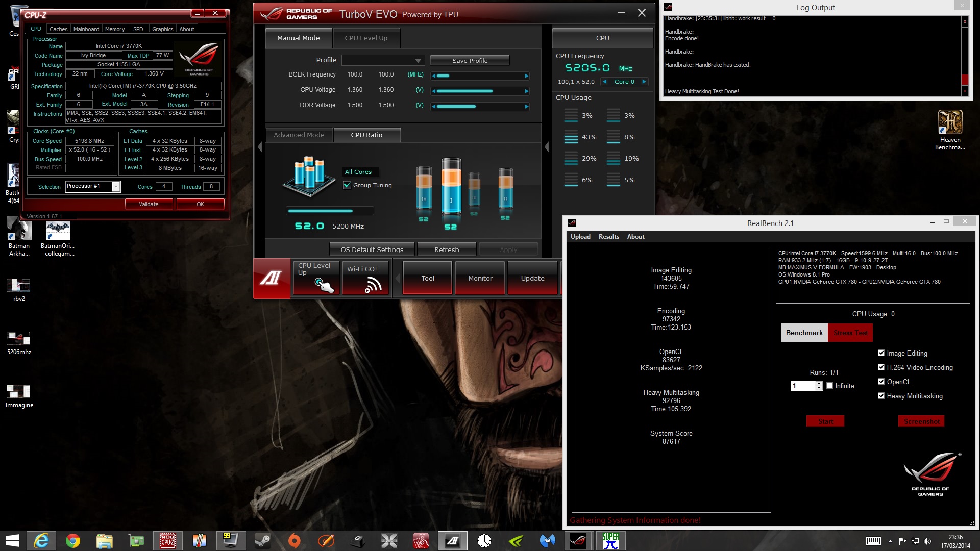
Task: Click the Monitor button in AI Suite
Action: [480, 279]
